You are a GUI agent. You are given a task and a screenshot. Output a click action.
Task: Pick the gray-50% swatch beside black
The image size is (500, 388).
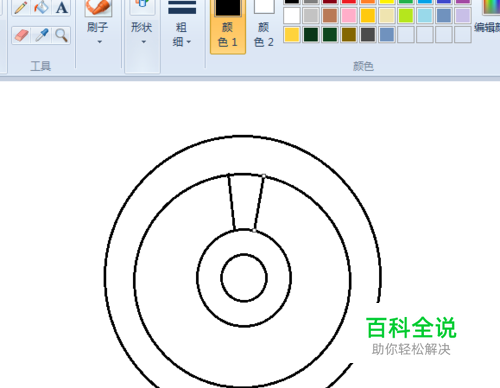[311, 1]
